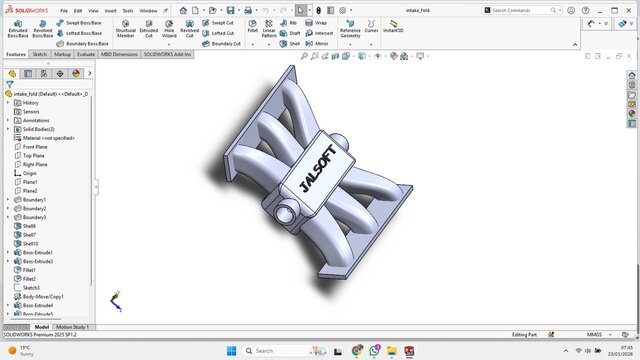Viewport: 640px width, 360px height.
Task: Open the ConfigurationManager tab icon
Action: [44, 73]
